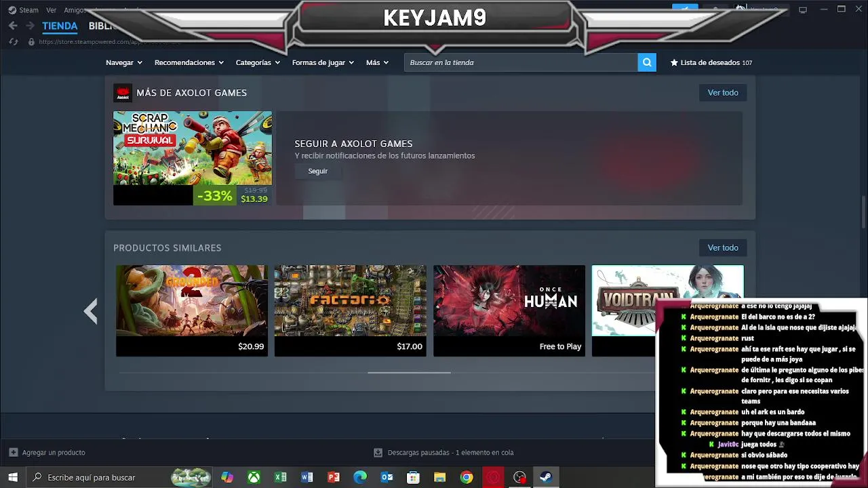Follow Axolot Games with Seguir button
868x488 pixels.
click(x=318, y=171)
